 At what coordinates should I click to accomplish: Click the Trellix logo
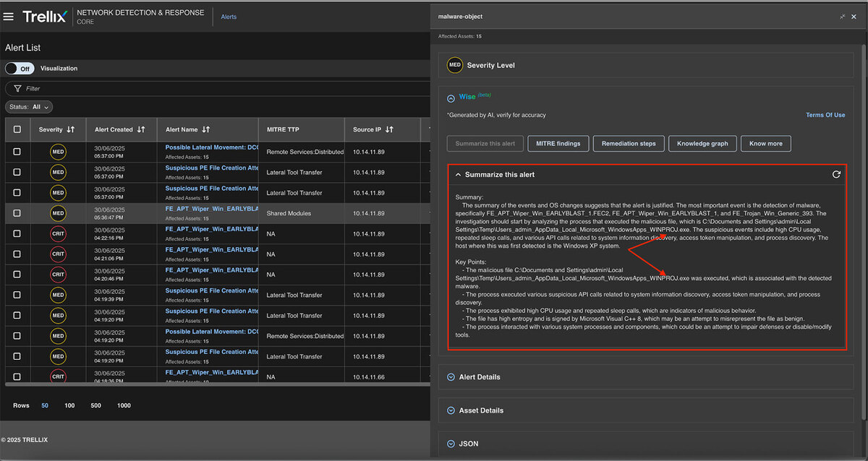[x=44, y=17]
